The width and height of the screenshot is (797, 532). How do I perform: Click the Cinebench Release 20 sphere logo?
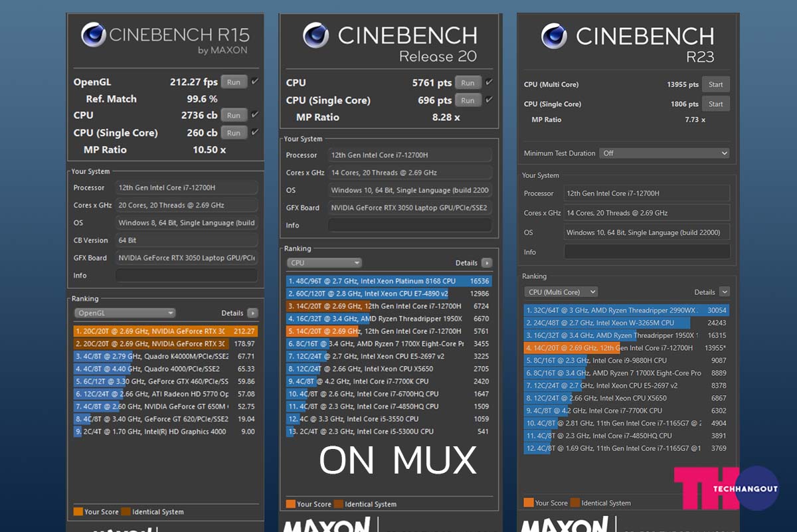[x=316, y=35]
